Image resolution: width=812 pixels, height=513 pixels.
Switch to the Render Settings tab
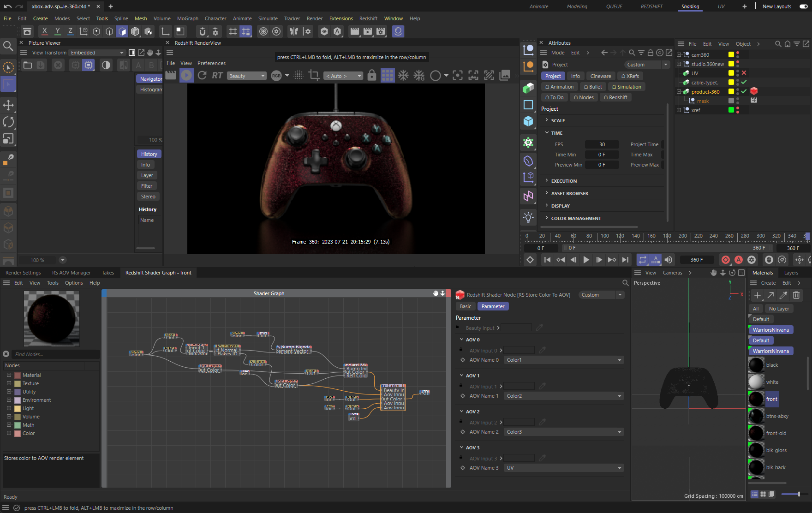coord(23,273)
